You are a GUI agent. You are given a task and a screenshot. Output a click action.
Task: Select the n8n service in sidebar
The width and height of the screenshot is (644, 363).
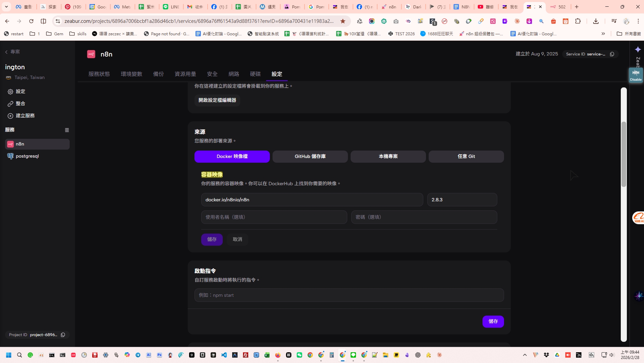coord(37,144)
